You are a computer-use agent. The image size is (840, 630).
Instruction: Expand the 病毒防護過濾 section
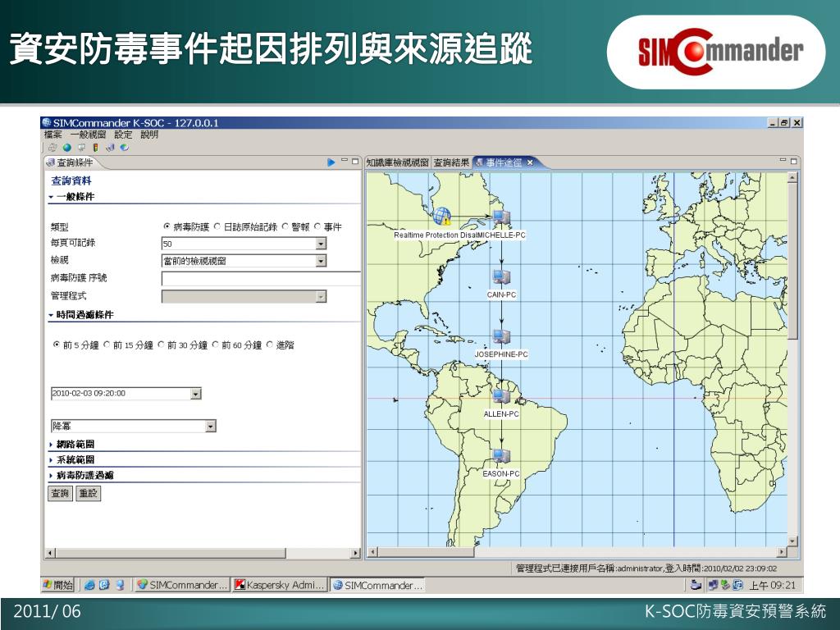tap(51, 476)
